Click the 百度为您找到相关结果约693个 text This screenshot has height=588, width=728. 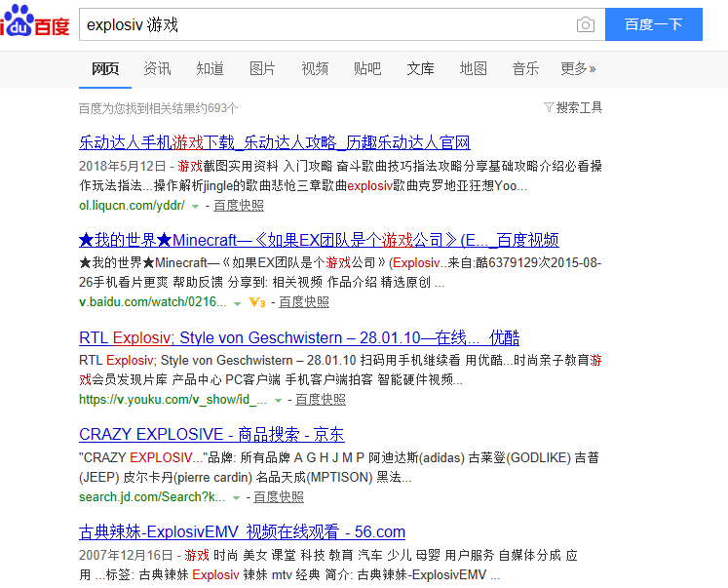[158, 108]
